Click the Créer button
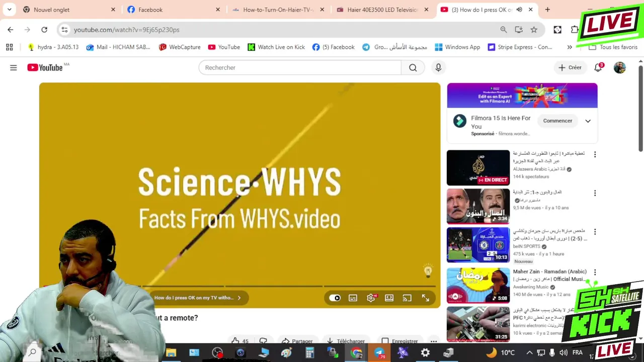The image size is (644, 362). [x=570, y=67]
